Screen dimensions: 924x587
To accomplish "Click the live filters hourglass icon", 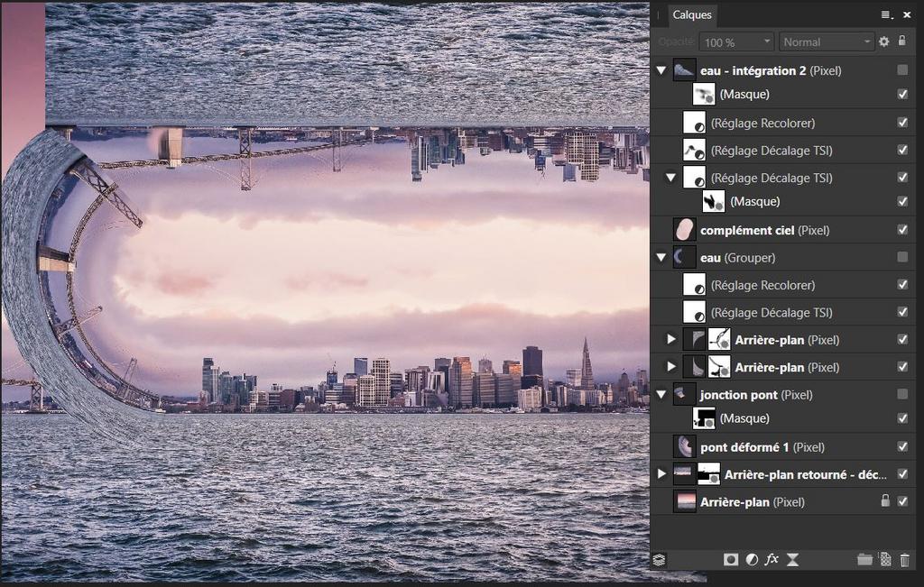I will [x=792, y=559].
